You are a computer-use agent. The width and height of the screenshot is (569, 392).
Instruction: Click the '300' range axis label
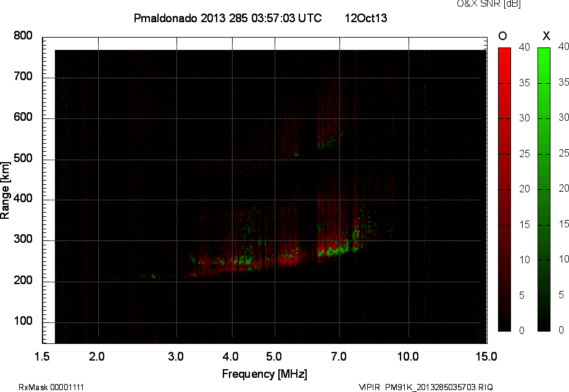coord(23,239)
